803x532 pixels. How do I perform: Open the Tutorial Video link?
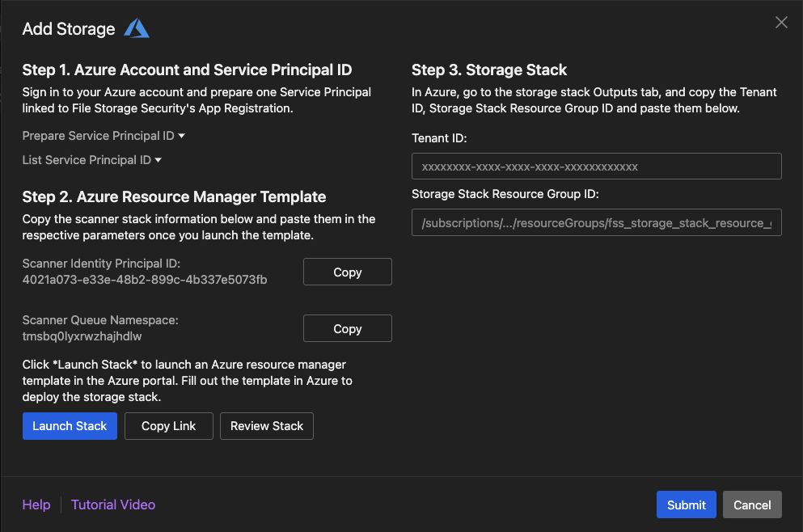(x=113, y=505)
